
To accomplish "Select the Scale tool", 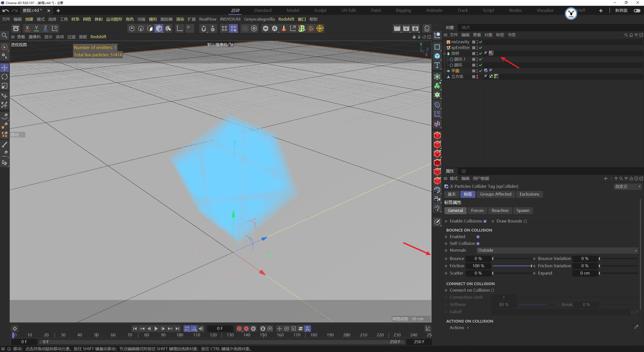I will pyautogui.click(x=4, y=86).
